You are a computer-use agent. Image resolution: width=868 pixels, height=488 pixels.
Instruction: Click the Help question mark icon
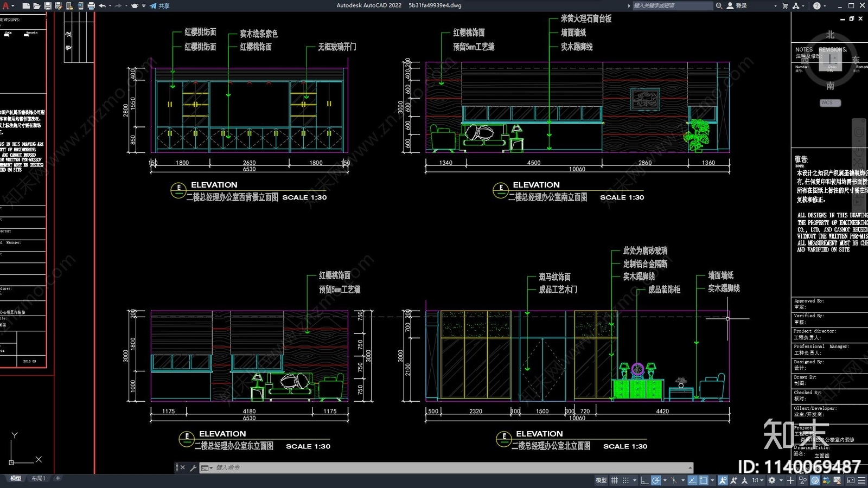[x=816, y=5]
